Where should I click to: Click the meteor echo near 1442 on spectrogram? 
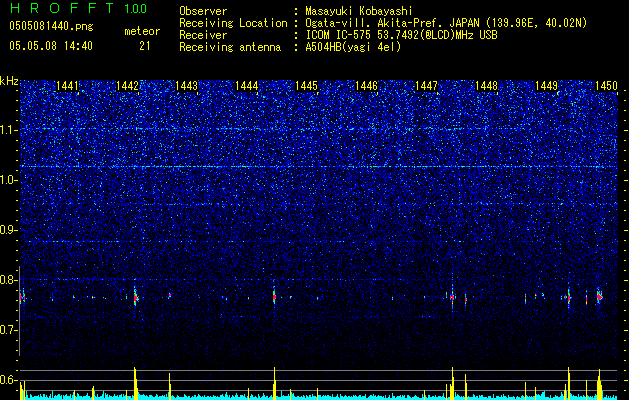136,297
